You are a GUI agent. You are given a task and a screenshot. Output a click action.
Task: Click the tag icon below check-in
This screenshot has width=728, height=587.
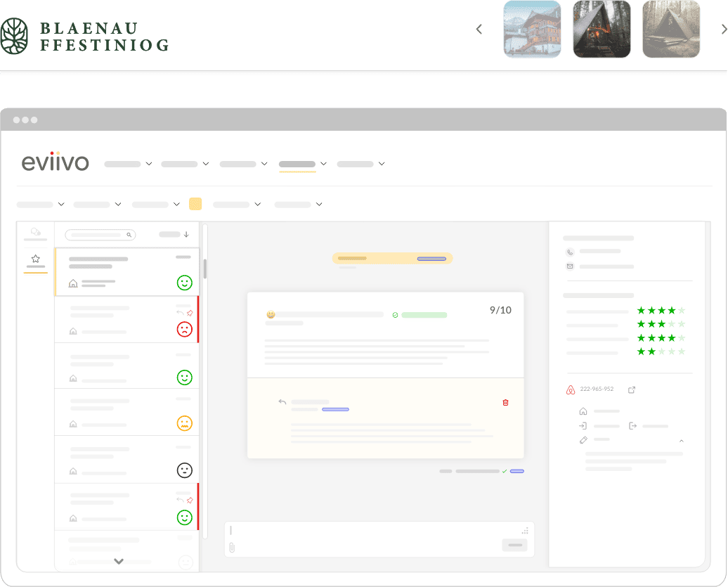583,440
